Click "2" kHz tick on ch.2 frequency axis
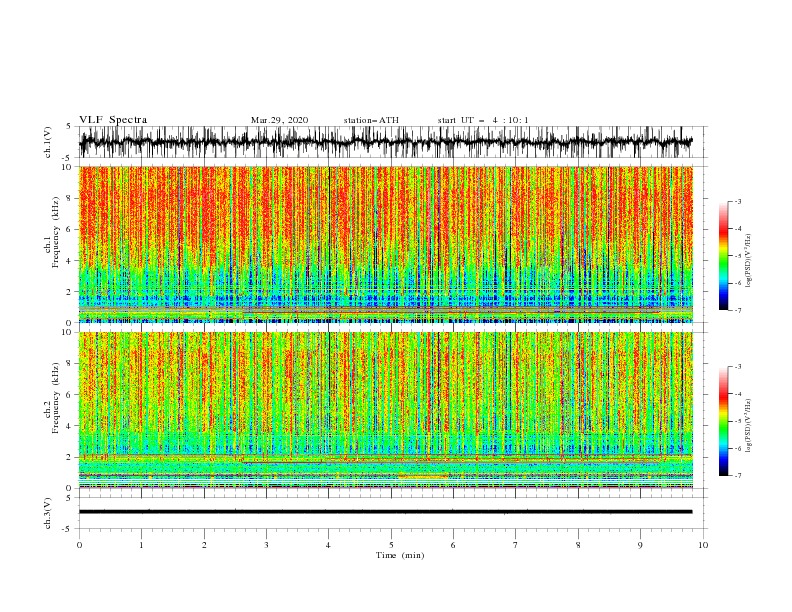This screenshot has width=792, height=612. pyautogui.click(x=69, y=457)
